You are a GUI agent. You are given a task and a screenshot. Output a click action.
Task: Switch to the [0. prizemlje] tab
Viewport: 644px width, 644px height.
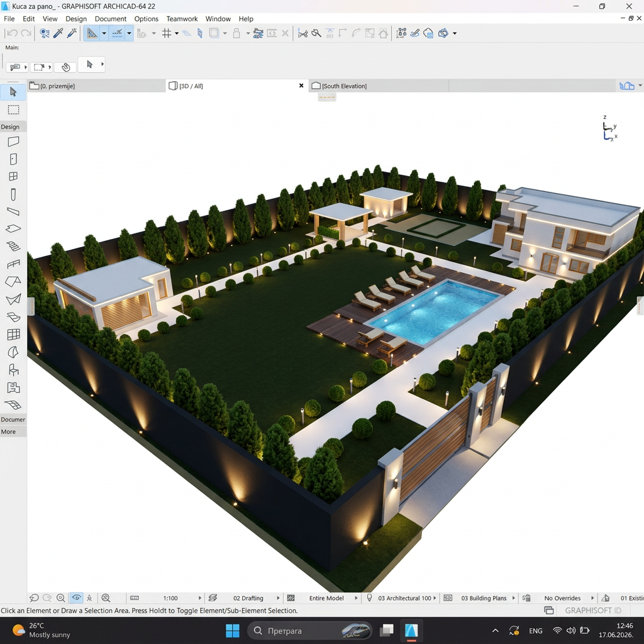pyautogui.click(x=96, y=86)
